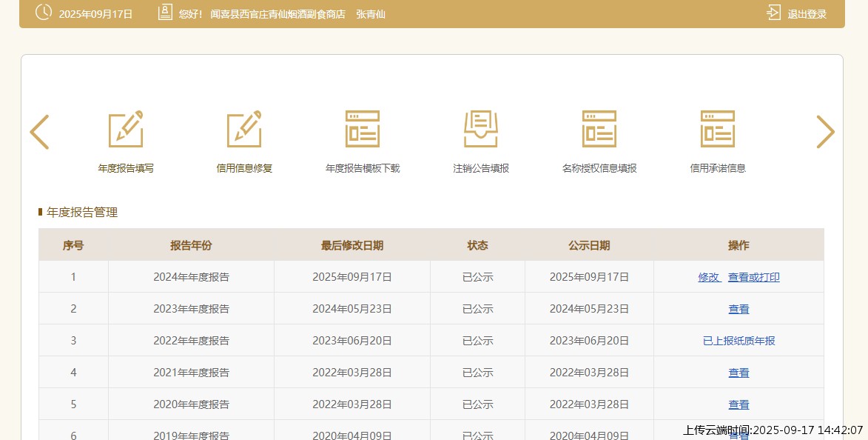Select the 信用信息修复 label
868x440 pixels.
(x=244, y=168)
